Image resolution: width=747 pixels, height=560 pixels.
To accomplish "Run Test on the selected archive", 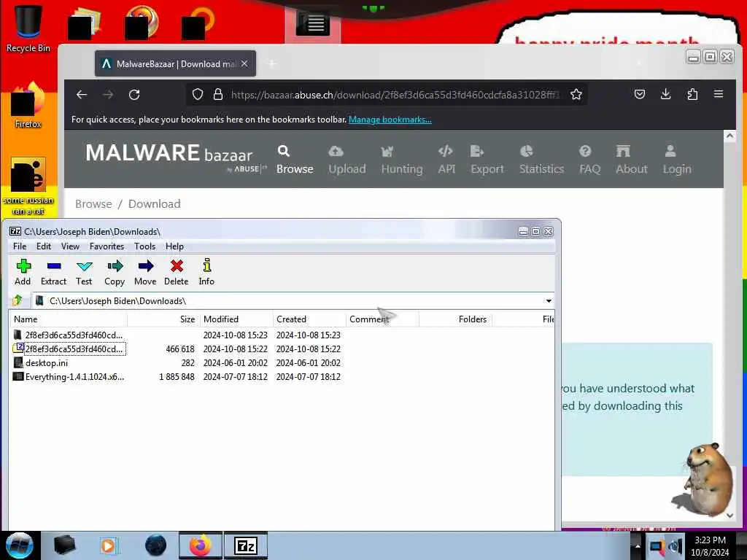I will [x=84, y=272].
